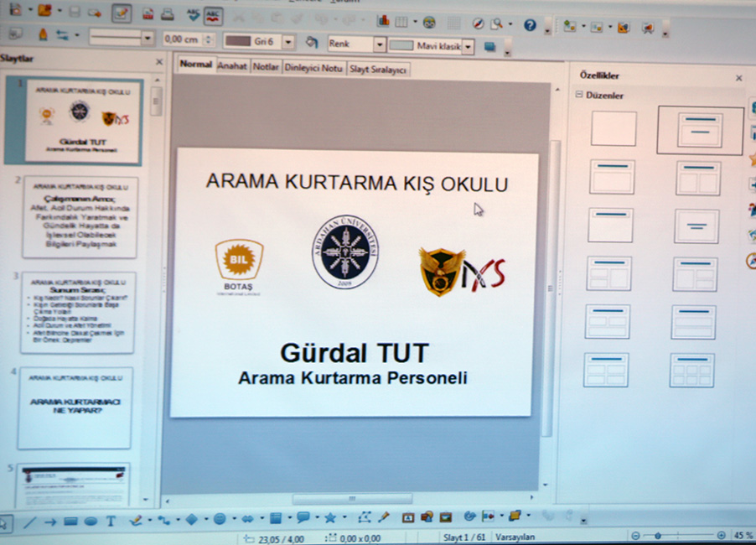
Task: Toggle Glue Points mode
Action: (384, 517)
